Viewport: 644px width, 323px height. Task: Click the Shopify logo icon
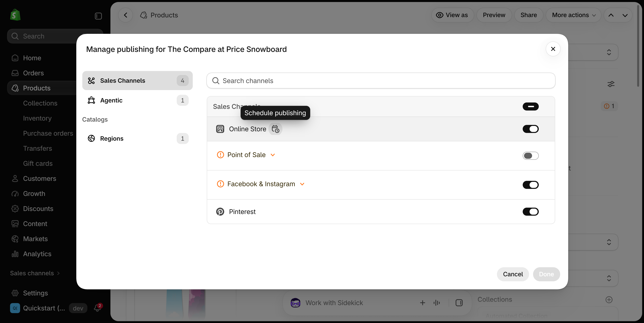[x=15, y=15]
